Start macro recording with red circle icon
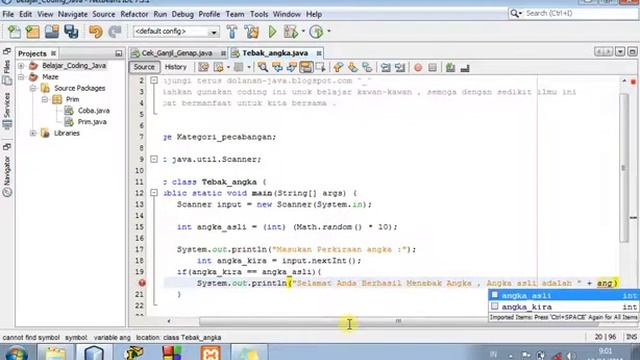Screen dimensions: 640x360 (x=418, y=67)
